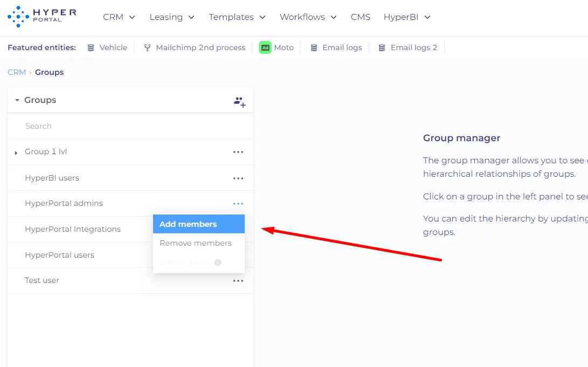Click the green Ad icon beside Moto

pos(265,47)
